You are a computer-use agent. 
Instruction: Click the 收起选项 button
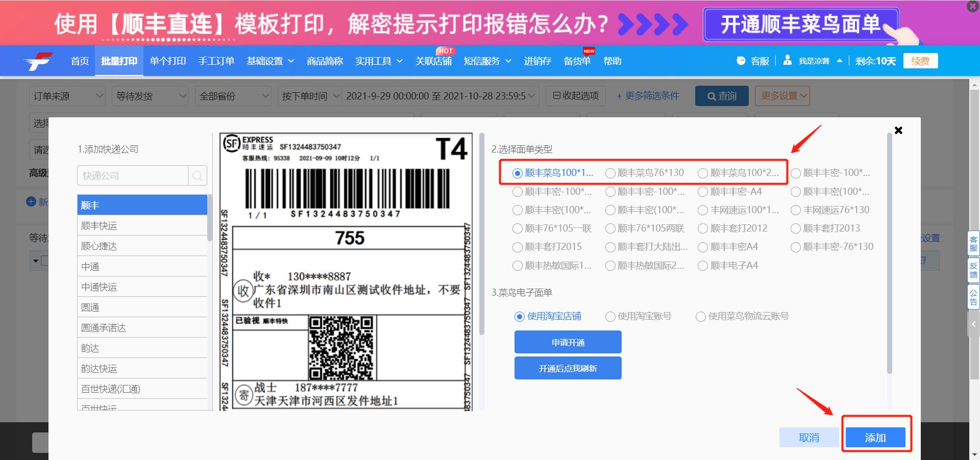(576, 96)
